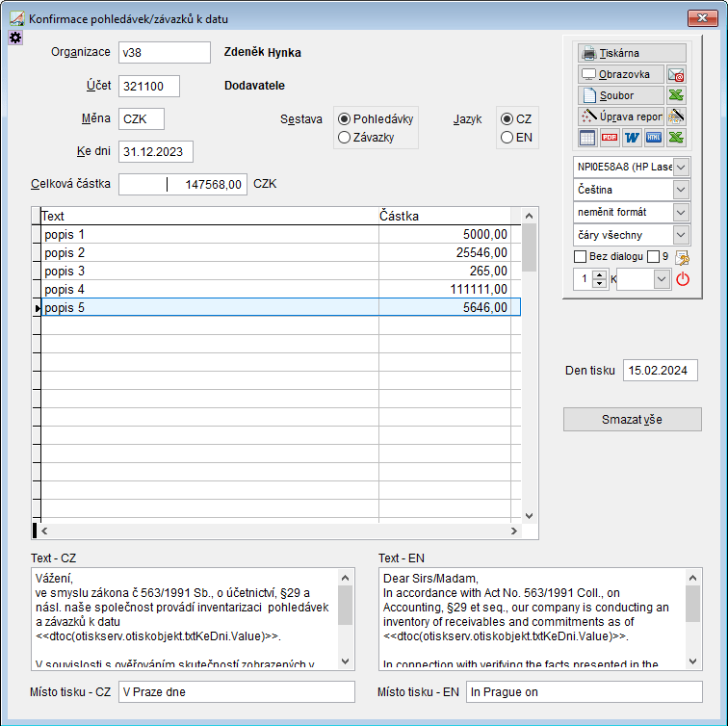The height and width of the screenshot is (726, 728).
Task: Expand the čáry všechny dropdown
Action: [x=681, y=235]
